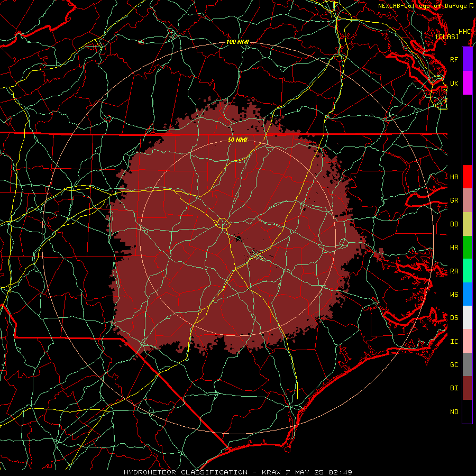Click the 'GR' legend label
Screen dimensions: 476x476
pyautogui.click(x=454, y=200)
